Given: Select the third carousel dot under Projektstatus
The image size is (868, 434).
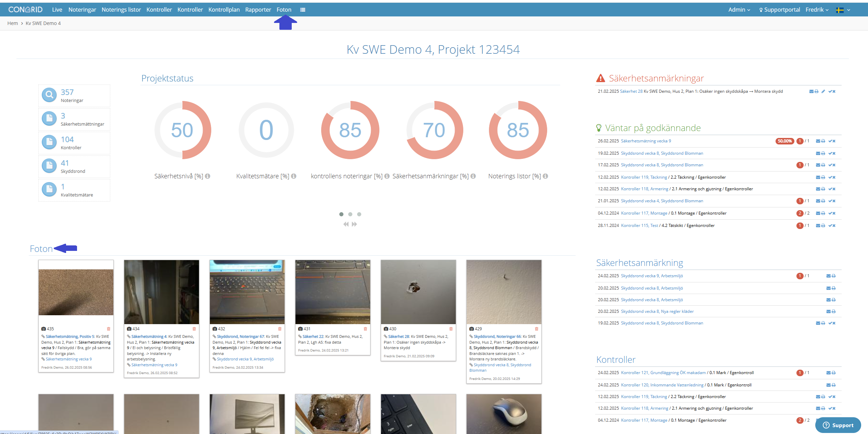Looking at the screenshot, I should 359,214.
